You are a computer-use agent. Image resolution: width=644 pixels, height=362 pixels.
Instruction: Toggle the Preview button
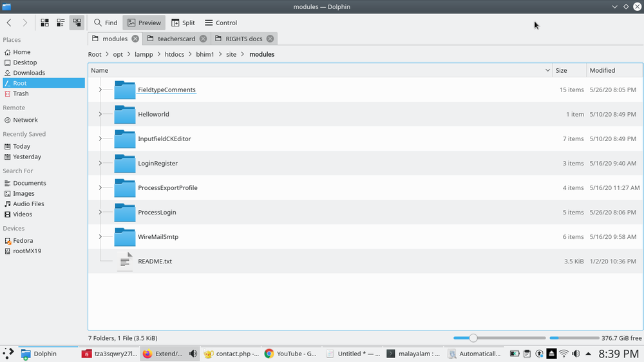pyautogui.click(x=144, y=23)
